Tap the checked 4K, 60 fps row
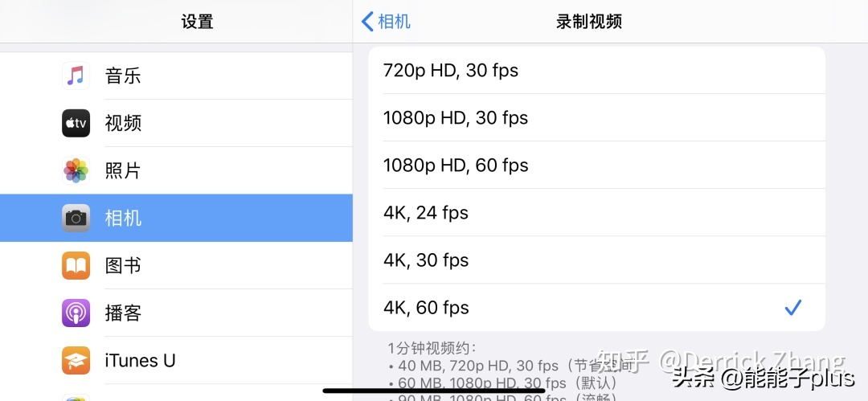The height and width of the screenshot is (401, 868). (x=596, y=308)
